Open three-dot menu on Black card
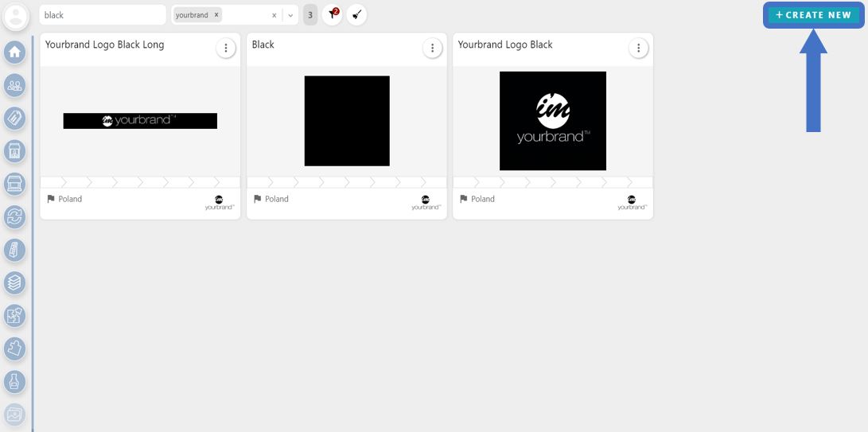Screen dimensions: 868x432 (x=432, y=49)
